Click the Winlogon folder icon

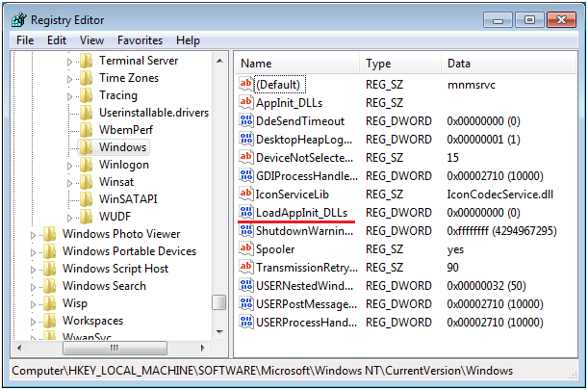87,165
